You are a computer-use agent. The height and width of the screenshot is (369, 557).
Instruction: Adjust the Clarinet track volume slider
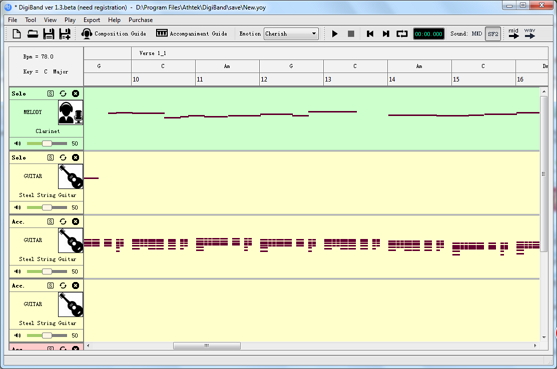[47, 143]
